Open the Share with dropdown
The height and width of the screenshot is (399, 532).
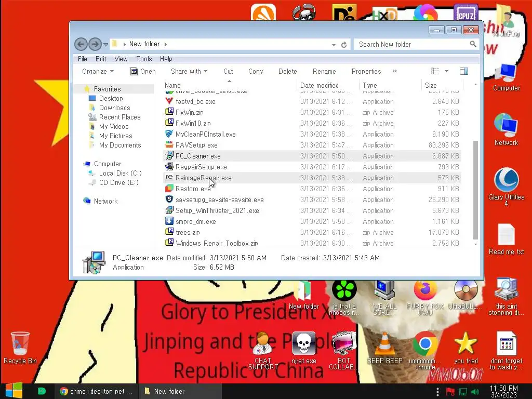189,71
